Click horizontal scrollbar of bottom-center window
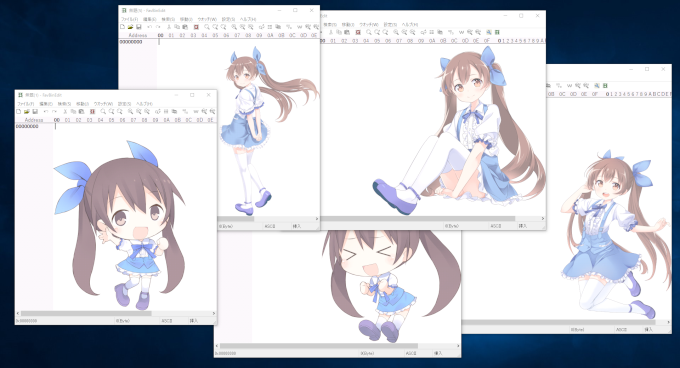This screenshot has width=680, height=368. pos(319,346)
